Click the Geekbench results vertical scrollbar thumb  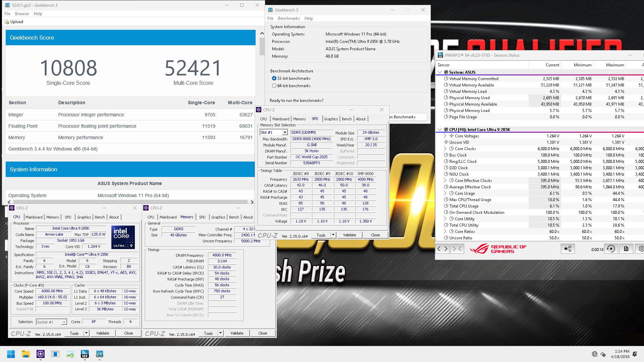coord(262,47)
